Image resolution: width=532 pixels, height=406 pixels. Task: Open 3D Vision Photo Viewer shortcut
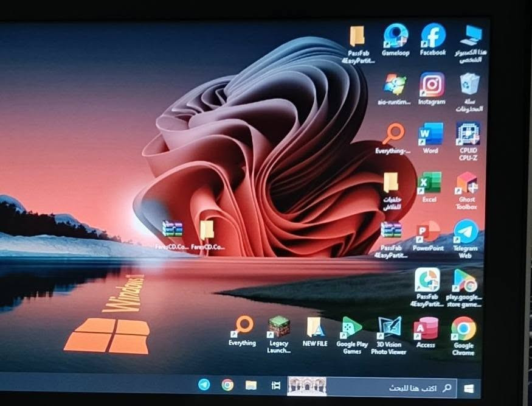tap(389, 335)
